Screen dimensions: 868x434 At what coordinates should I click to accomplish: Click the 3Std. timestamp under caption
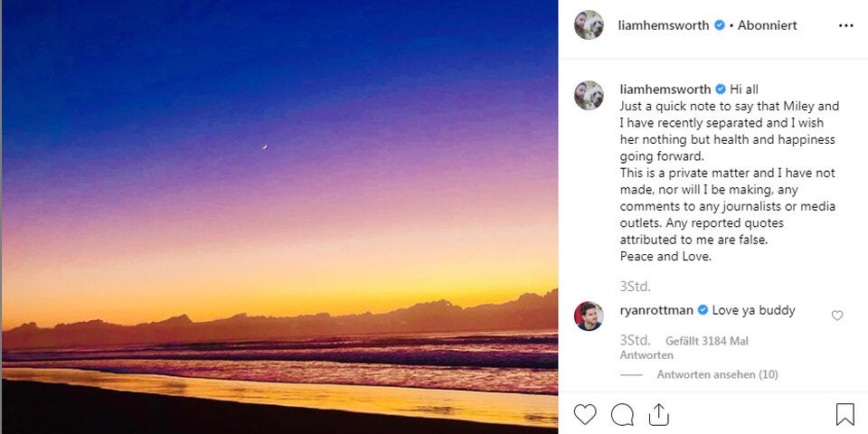pyautogui.click(x=635, y=286)
